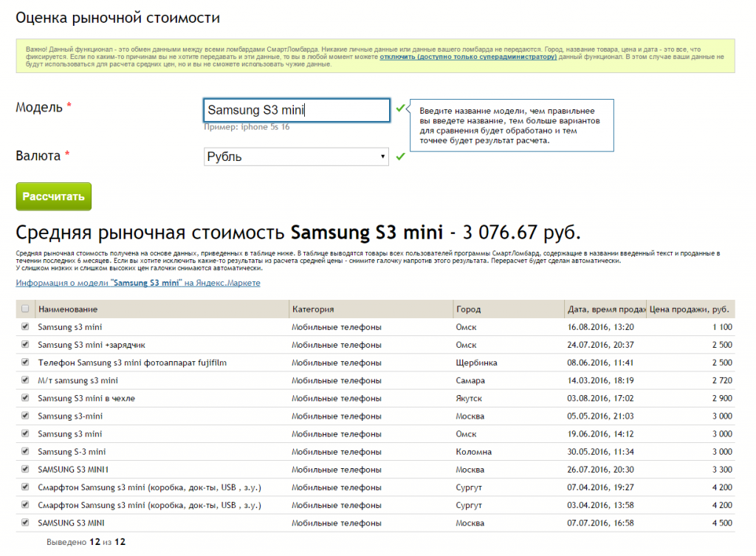Click the Модель text input field
Viewport: 756px width, 556px height.
point(297,110)
